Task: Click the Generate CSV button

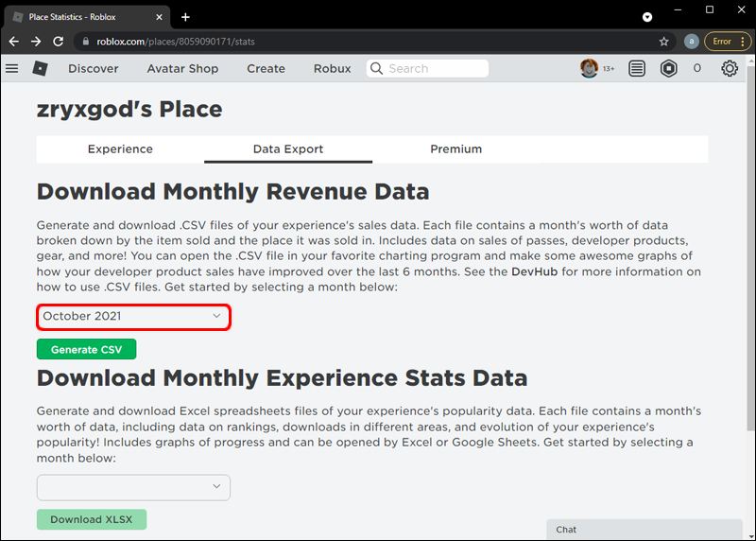Action: click(86, 349)
